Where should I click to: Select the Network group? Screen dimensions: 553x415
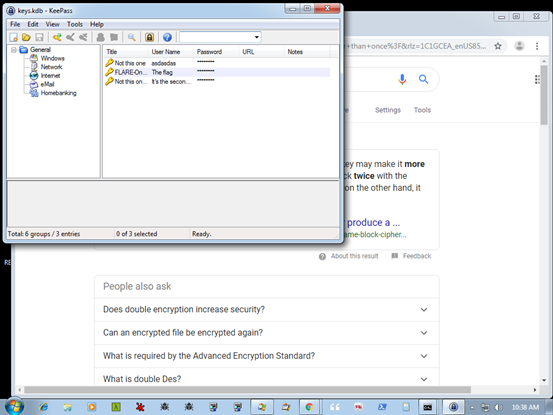pyautogui.click(x=51, y=67)
